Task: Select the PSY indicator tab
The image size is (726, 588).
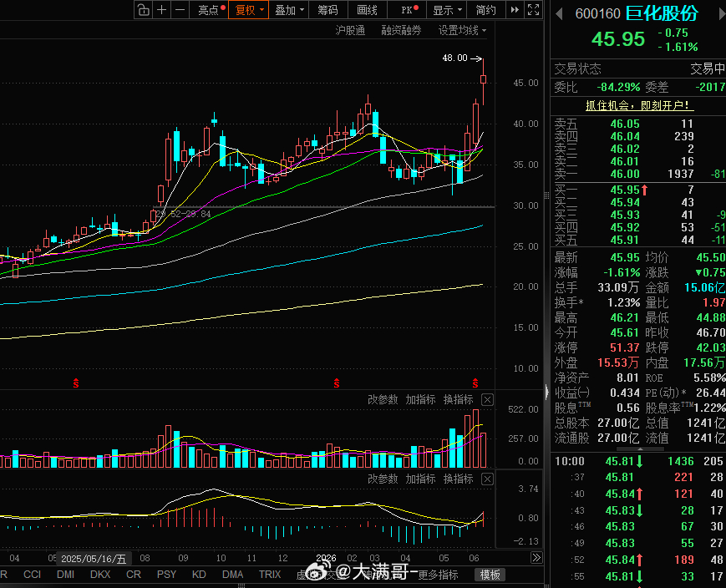Action: (166, 575)
